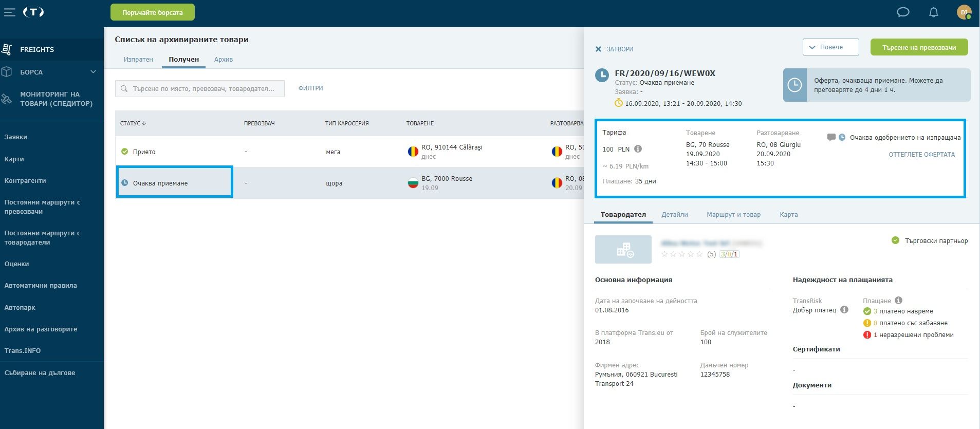Open Автопарк in the sidebar
The width and height of the screenshot is (980, 429).
(20, 308)
